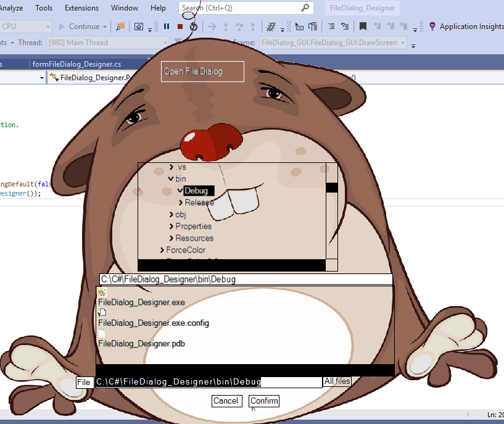Click the Visual Studio Search (Ctrl+Q) box
This screenshot has height=424, width=504.
tap(246, 8)
